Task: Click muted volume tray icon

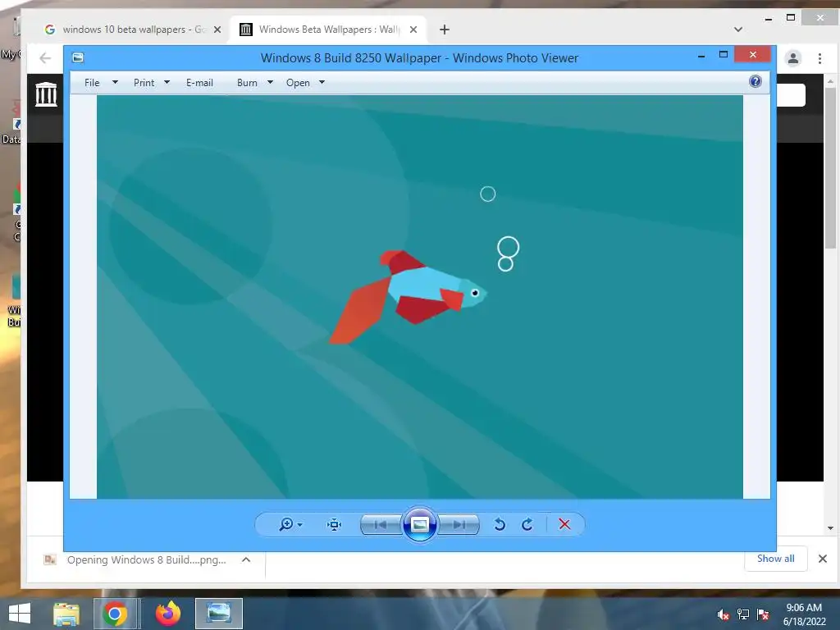Action: pyautogui.click(x=724, y=614)
